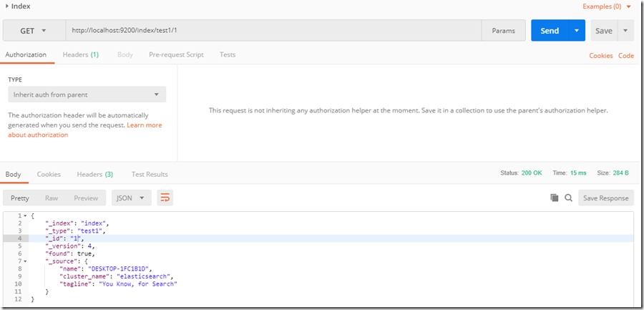The height and width of the screenshot is (310, 644).
Task: Click the 200 OK status value
Action: click(x=532, y=173)
